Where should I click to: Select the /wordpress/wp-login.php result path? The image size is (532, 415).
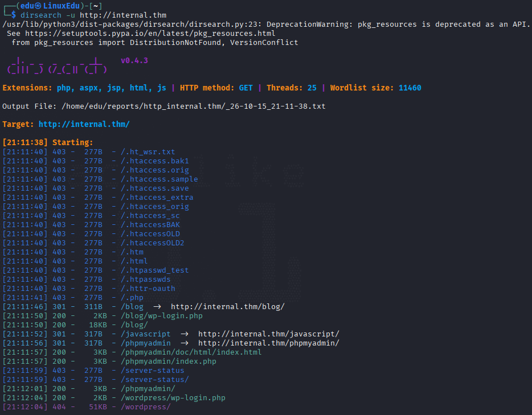[x=173, y=398]
